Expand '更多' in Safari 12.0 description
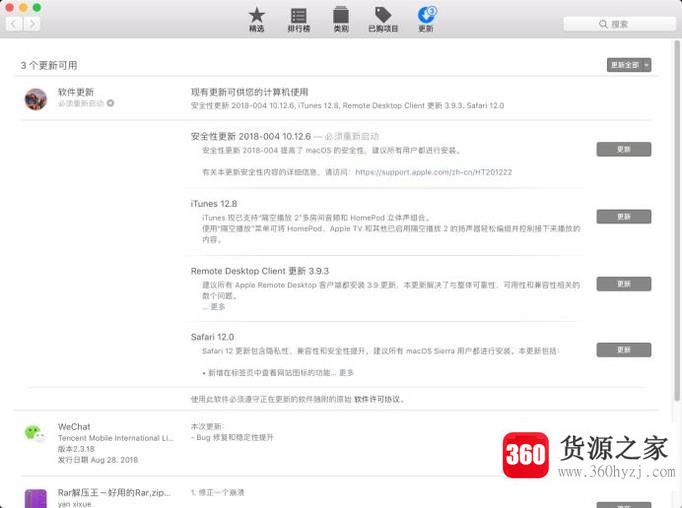 tap(347, 373)
